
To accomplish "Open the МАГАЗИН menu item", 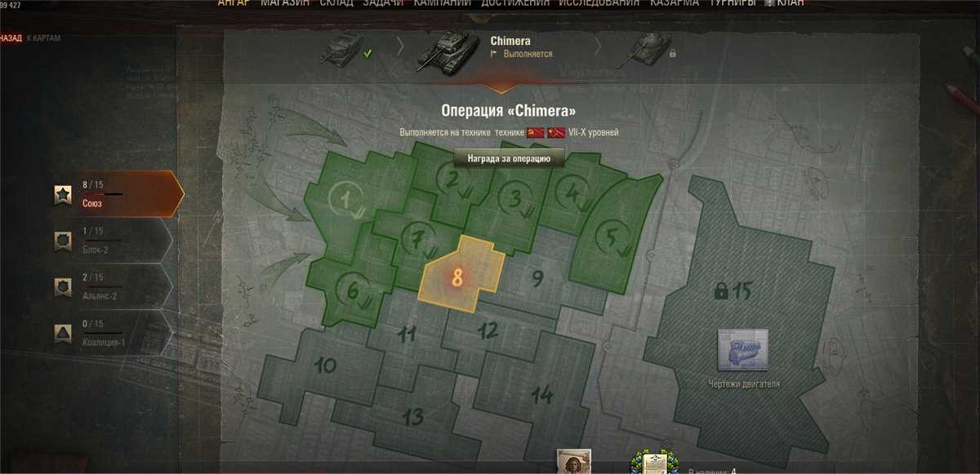I will click(285, 3).
